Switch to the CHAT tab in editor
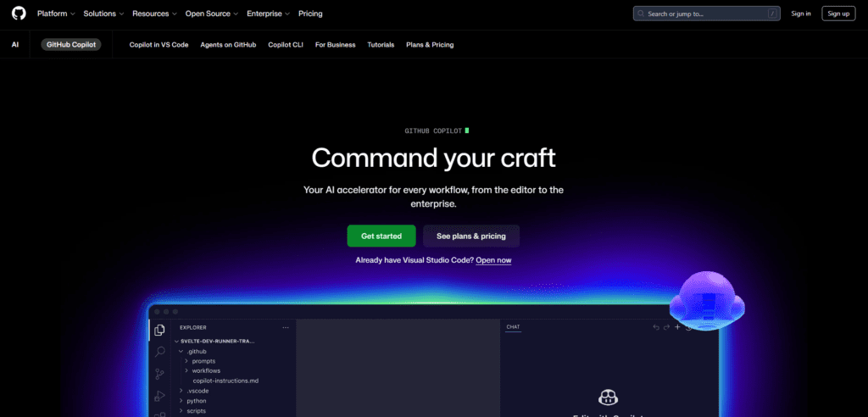This screenshot has width=868, height=417. click(513, 327)
